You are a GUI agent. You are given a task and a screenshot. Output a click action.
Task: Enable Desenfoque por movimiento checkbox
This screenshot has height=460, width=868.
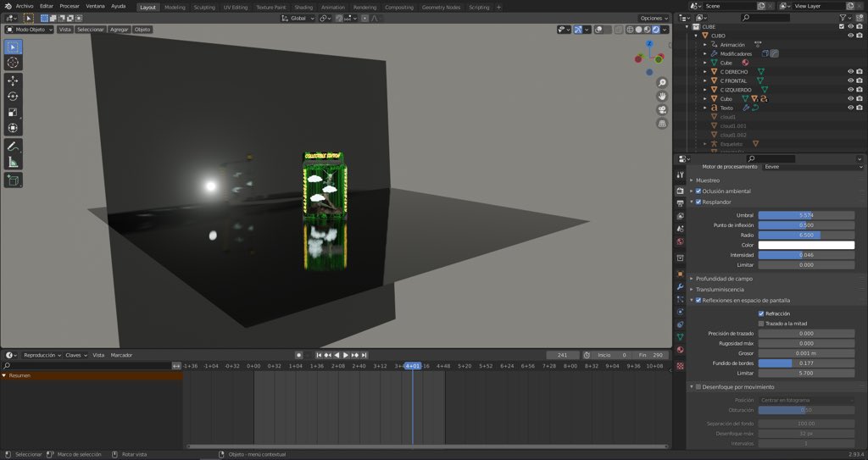pos(698,387)
